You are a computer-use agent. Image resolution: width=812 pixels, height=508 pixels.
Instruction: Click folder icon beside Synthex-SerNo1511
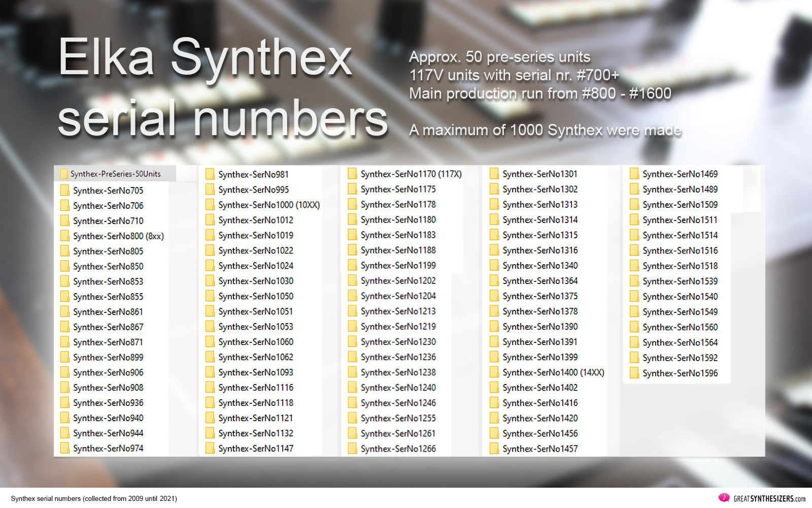tap(634, 220)
